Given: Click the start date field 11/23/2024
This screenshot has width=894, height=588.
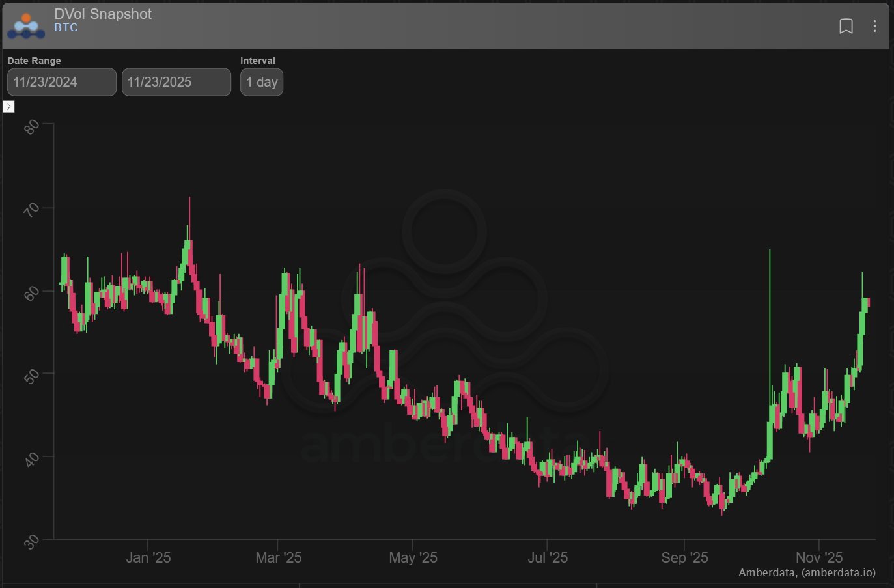Looking at the screenshot, I should tap(62, 82).
